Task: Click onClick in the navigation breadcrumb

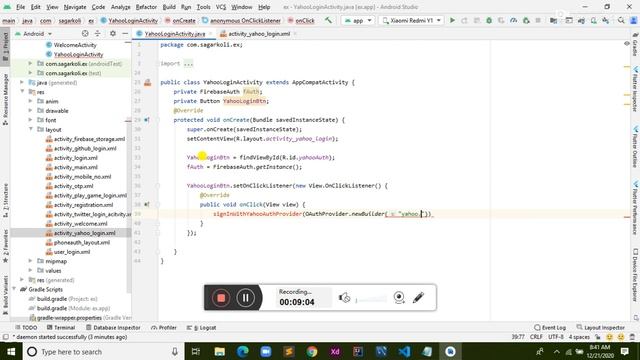Action: (x=305, y=20)
